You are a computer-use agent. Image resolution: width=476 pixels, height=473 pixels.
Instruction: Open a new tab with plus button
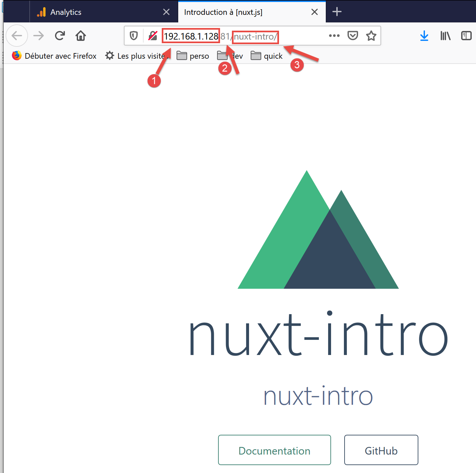337,12
